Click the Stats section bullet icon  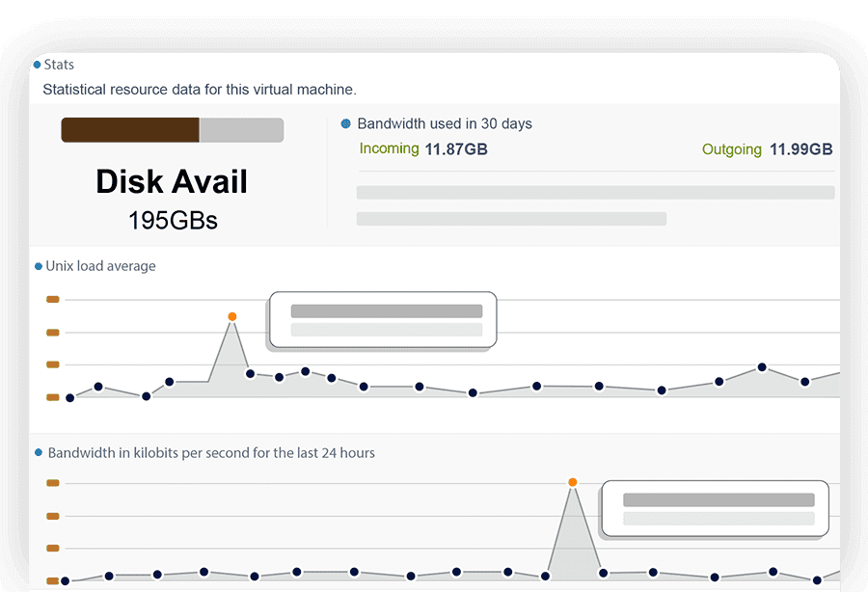tap(36, 65)
